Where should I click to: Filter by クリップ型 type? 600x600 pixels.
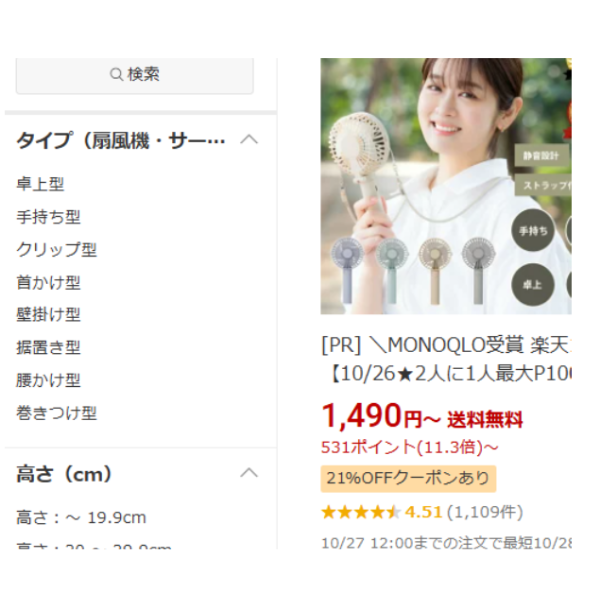(56, 249)
